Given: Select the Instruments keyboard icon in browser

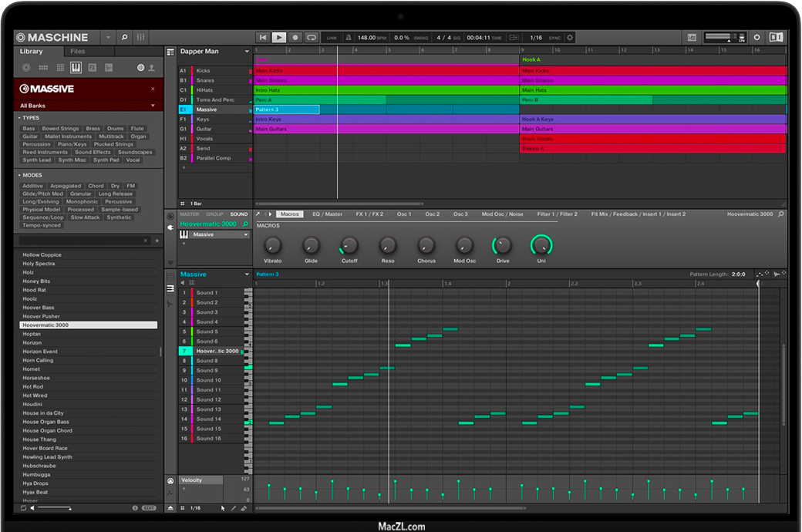Looking at the screenshot, I should point(76,68).
